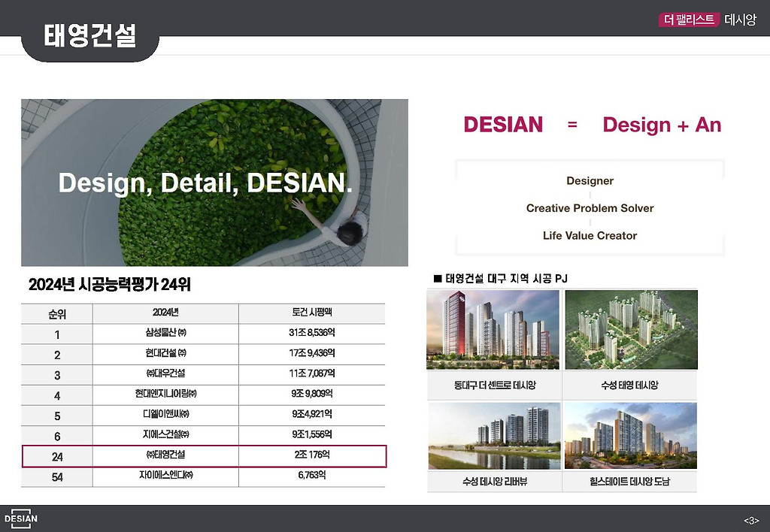Click the 태영건설 title tab

90,36
